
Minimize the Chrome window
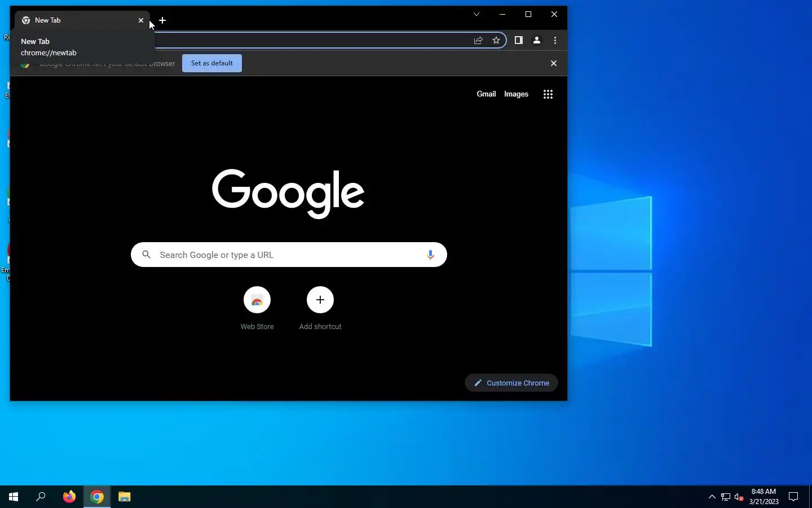[x=502, y=14]
